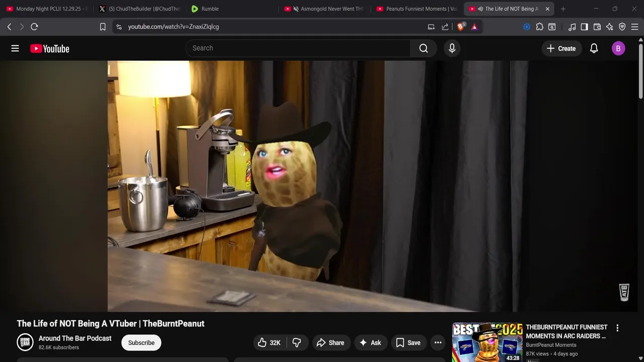The height and width of the screenshot is (362, 644).
Task: Open Leo AI sparkle icon
Action: point(609,27)
